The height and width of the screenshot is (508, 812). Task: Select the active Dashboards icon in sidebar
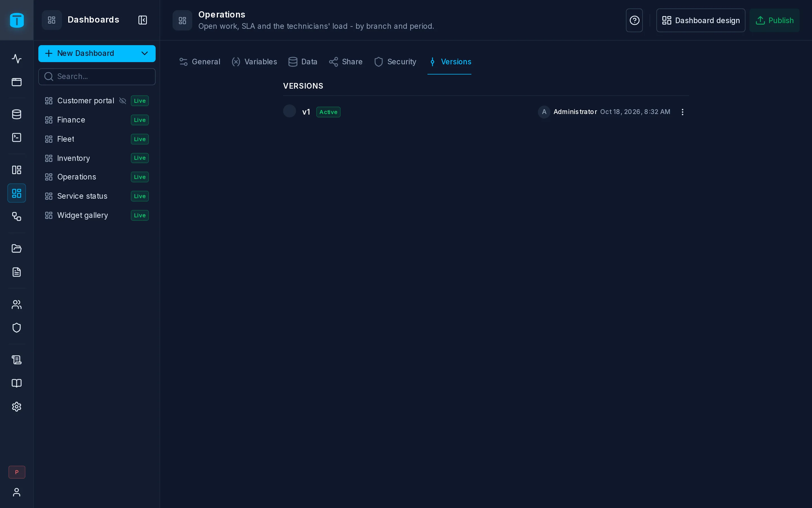17,193
